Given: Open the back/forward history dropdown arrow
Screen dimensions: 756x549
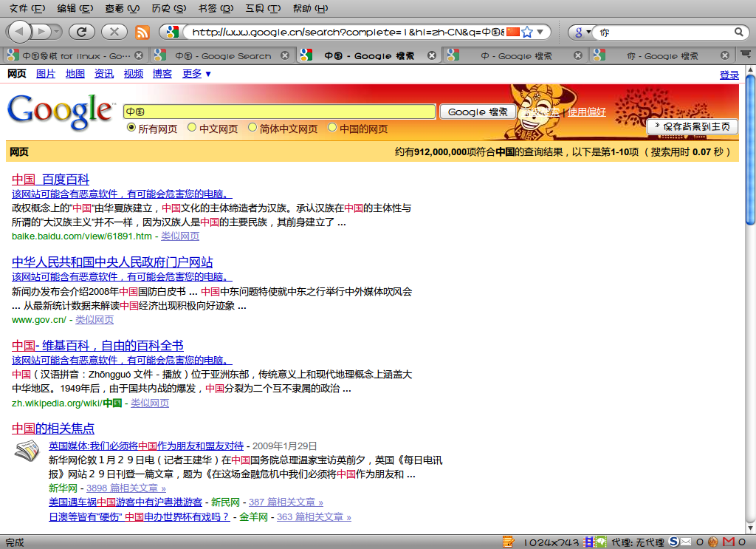Looking at the screenshot, I should pos(57,32).
